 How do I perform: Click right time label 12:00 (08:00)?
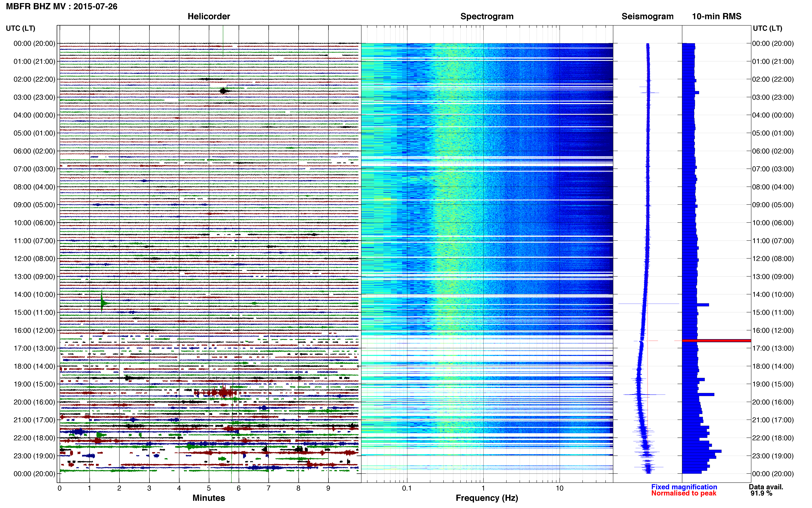pyautogui.click(x=773, y=259)
